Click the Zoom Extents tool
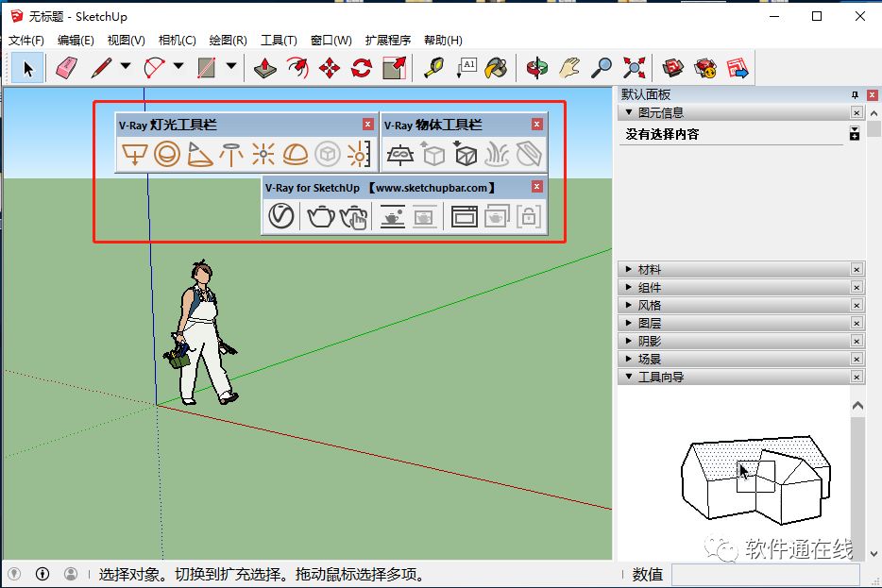The image size is (882, 588). (x=634, y=68)
